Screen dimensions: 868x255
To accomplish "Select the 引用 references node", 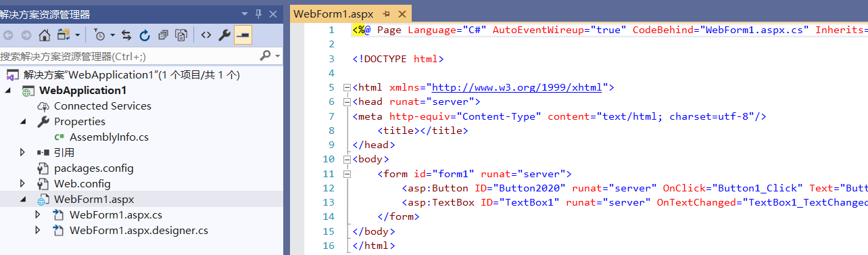I will pyautogui.click(x=64, y=153).
